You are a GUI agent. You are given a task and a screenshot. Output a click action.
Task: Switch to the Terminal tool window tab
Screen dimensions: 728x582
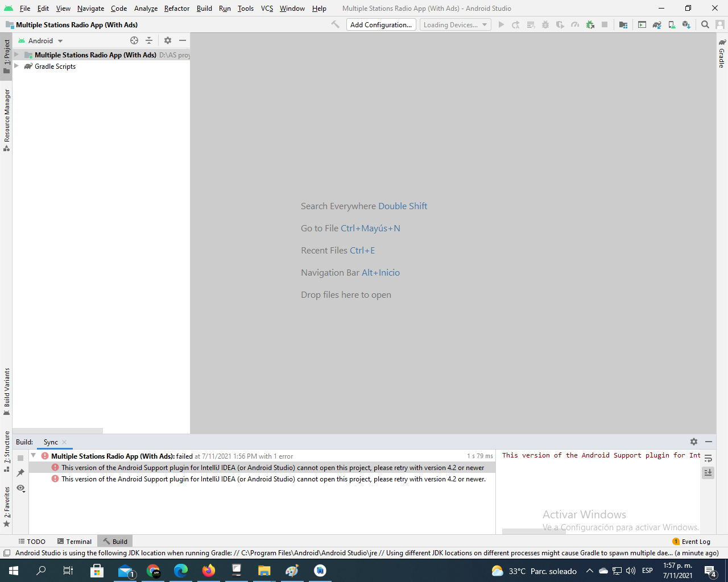coord(75,542)
